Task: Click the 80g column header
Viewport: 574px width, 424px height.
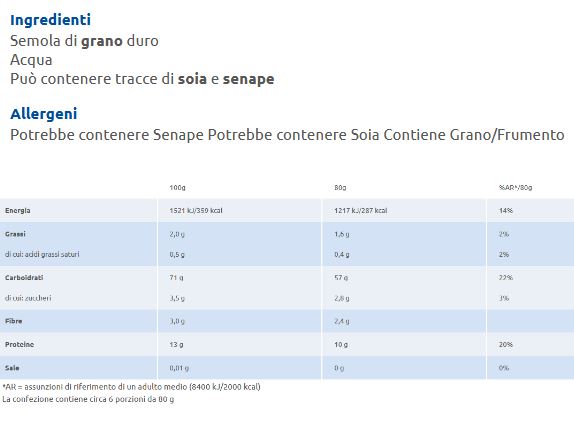Action: pos(340,187)
